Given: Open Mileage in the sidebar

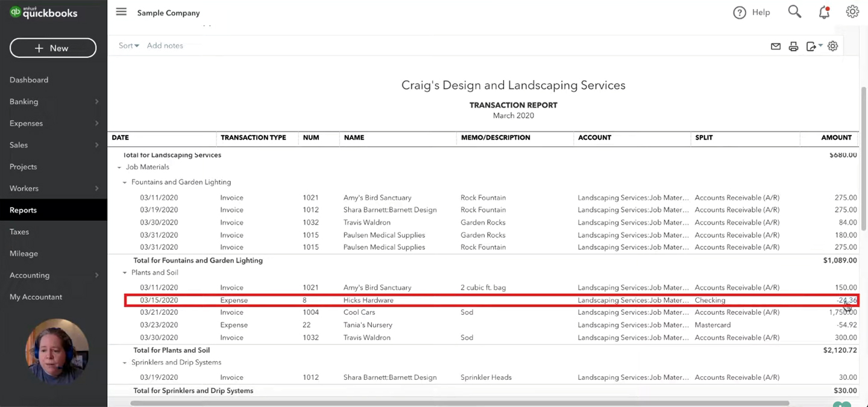Looking at the screenshot, I should [x=24, y=253].
